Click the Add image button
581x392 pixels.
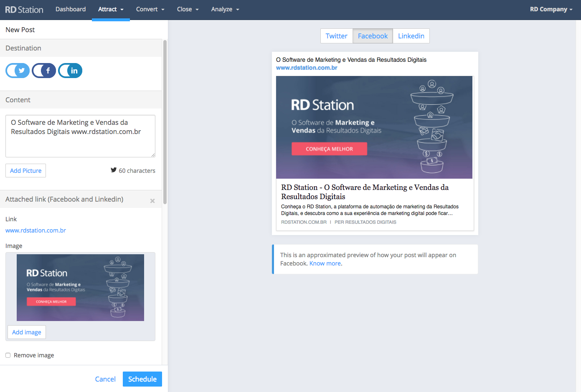27,332
